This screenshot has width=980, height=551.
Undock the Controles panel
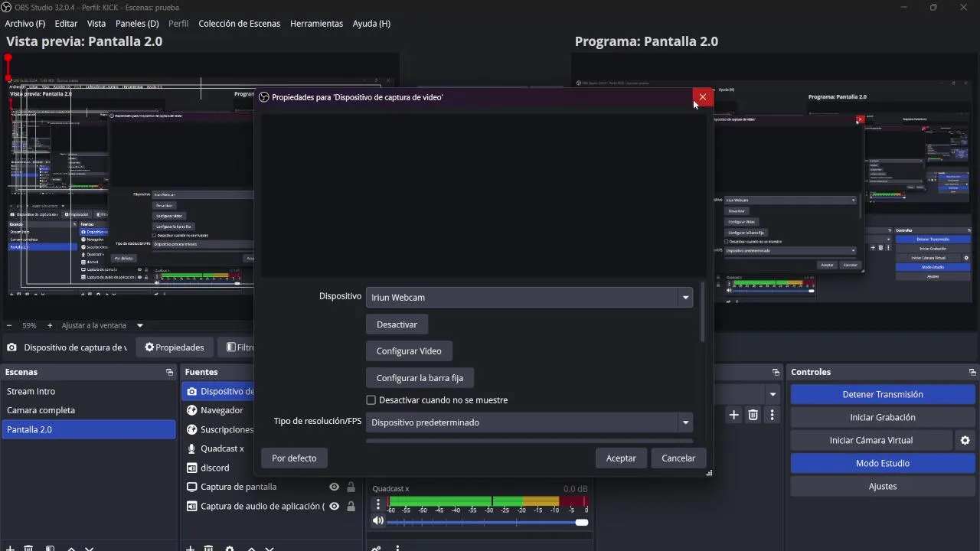click(x=972, y=372)
